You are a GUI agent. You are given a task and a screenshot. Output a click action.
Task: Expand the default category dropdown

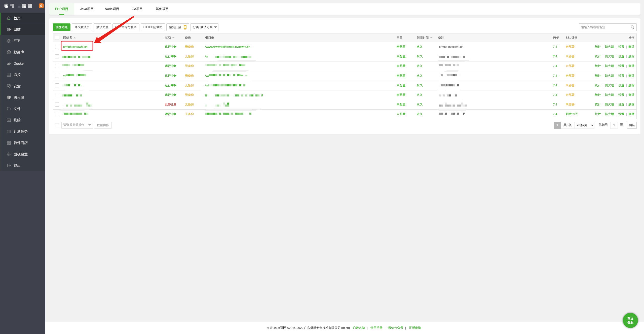tap(204, 27)
